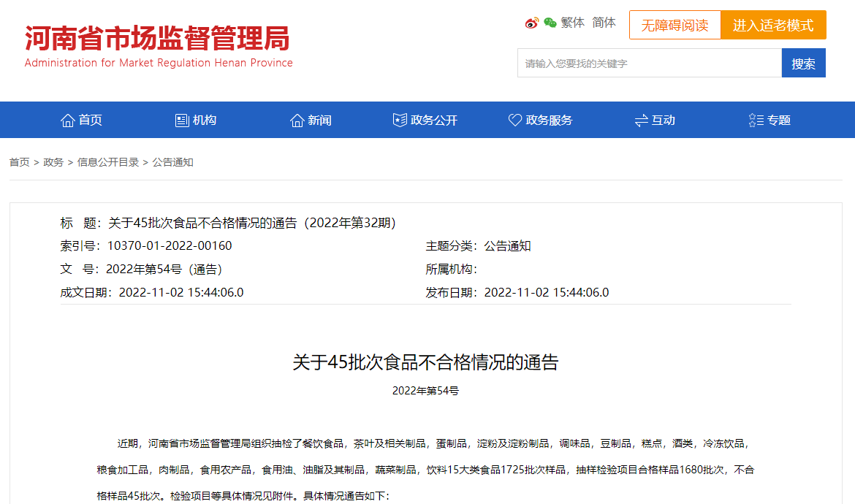
Task: Focus the keyword search input field
Action: coord(650,64)
